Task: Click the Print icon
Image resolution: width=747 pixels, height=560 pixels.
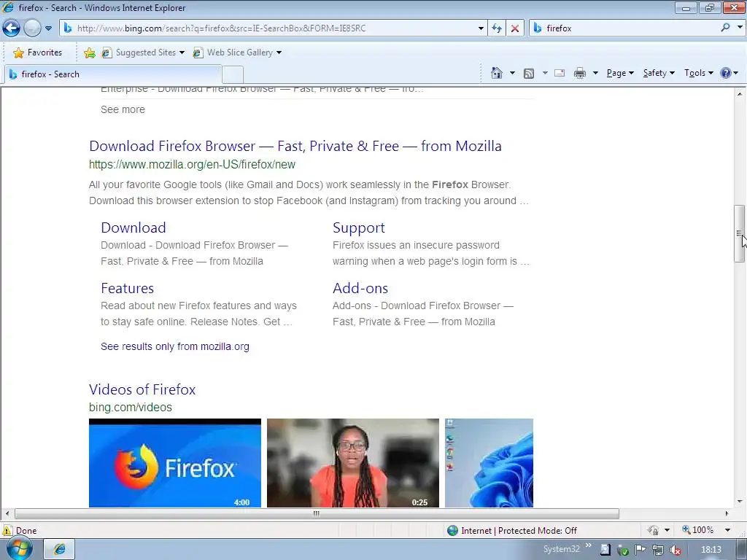Action: coord(580,73)
